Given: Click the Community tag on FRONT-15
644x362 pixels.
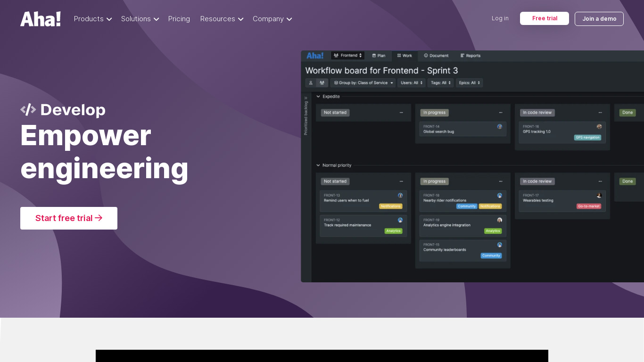Looking at the screenshot, I should point(491,255).
